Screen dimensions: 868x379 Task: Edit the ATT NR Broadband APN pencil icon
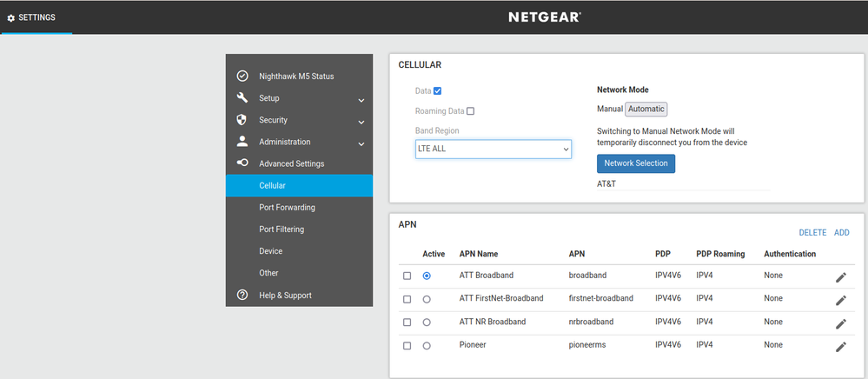[x=841, y=323]
